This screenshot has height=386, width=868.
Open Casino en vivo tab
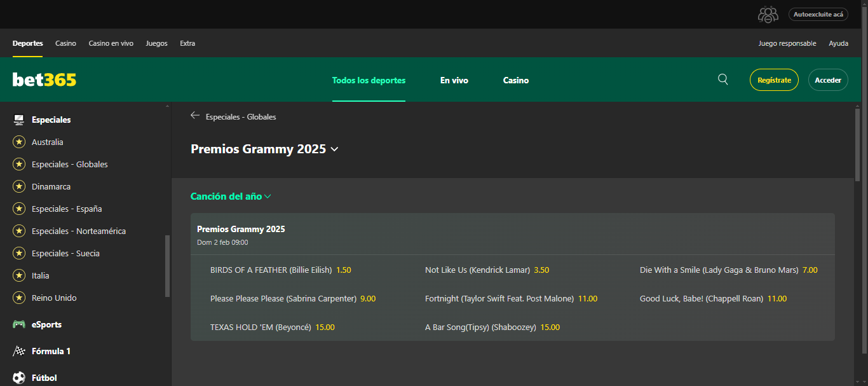pyautogui.click(x=111, y=43)
